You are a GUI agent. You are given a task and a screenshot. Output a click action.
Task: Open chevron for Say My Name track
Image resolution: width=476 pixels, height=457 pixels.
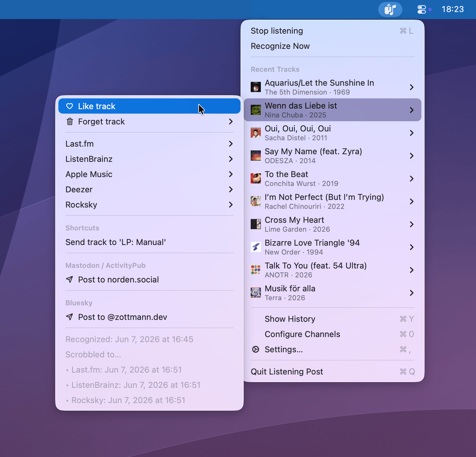click(x=412, y=156)
